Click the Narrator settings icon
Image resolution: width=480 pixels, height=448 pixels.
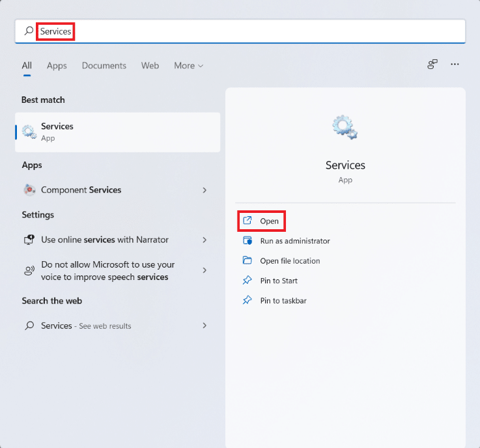pos(29,240)
